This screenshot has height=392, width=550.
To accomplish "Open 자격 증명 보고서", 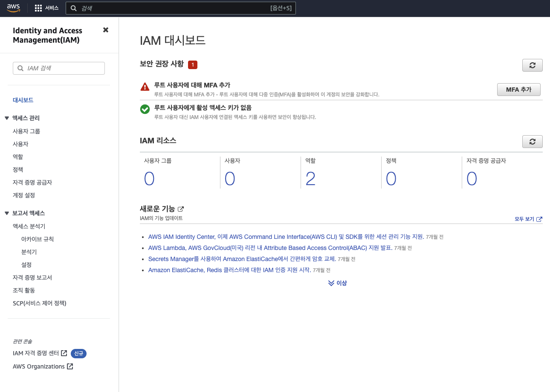I will tap(32, 278).
